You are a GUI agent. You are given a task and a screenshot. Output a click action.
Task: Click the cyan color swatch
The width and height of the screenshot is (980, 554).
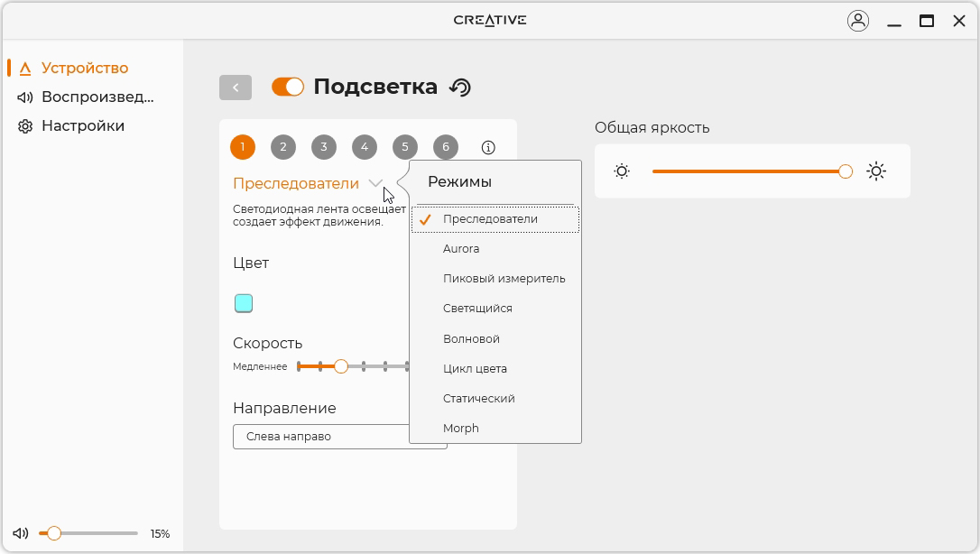(244, 303)
